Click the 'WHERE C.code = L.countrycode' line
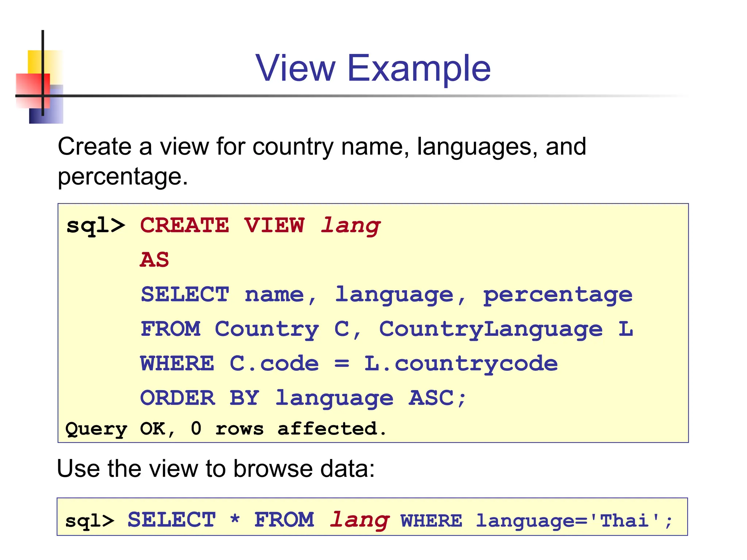747x560 pixels. 349,364
